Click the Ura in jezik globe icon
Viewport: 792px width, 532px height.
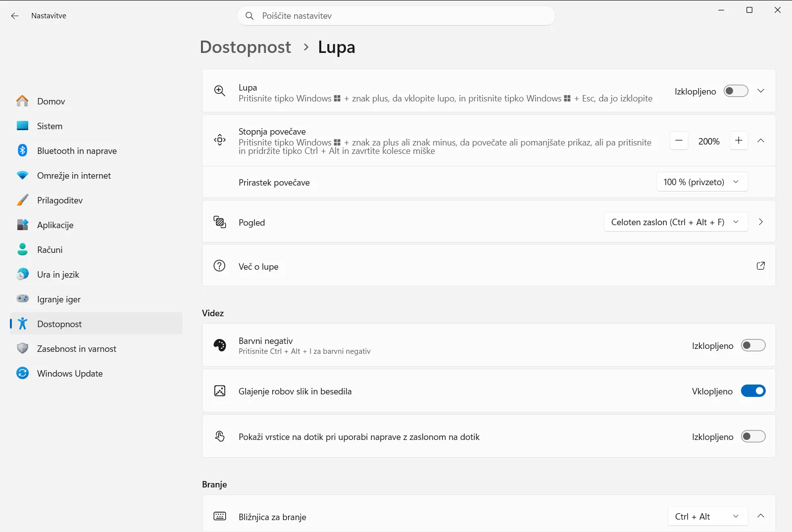tap(22, 274)
